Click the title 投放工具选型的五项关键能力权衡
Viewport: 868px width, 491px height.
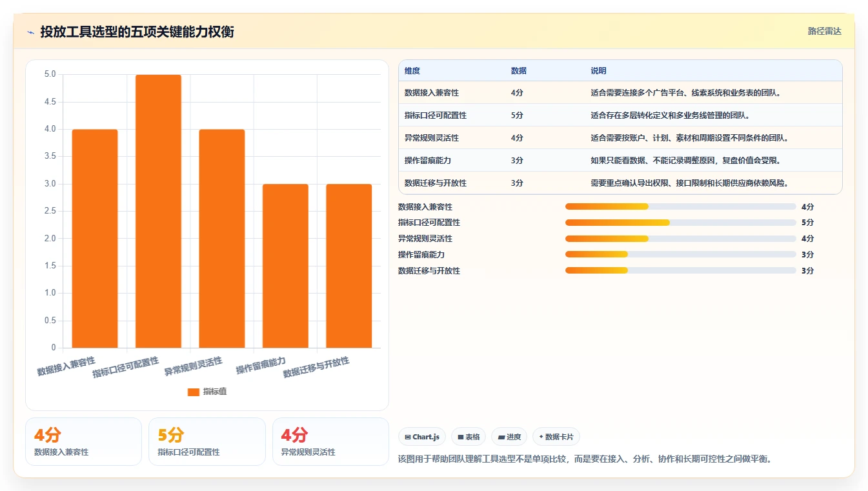point(137,32)
